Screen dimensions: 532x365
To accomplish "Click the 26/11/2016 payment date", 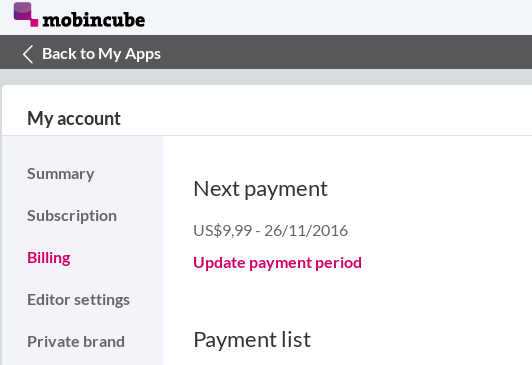I will click(306, 231).
